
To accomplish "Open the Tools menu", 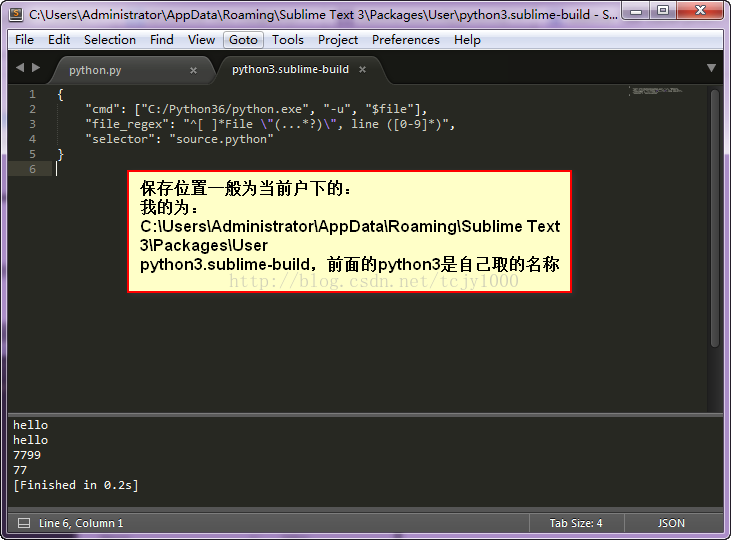I will 288,40.
